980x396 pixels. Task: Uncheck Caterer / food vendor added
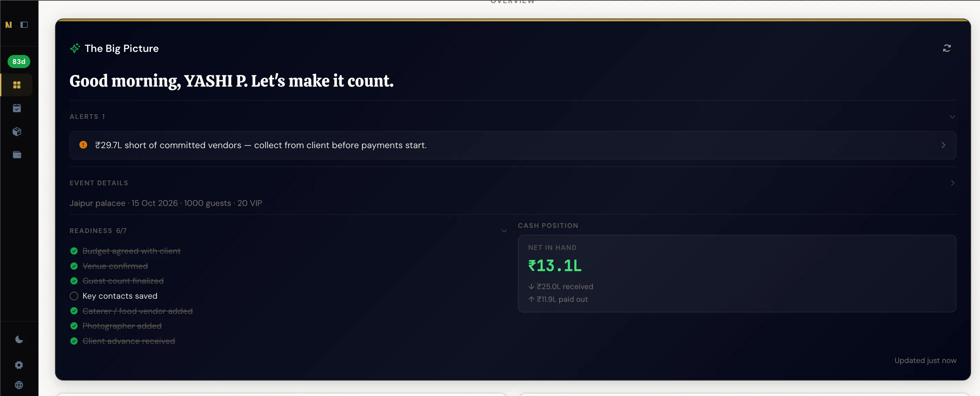[74, 311]
